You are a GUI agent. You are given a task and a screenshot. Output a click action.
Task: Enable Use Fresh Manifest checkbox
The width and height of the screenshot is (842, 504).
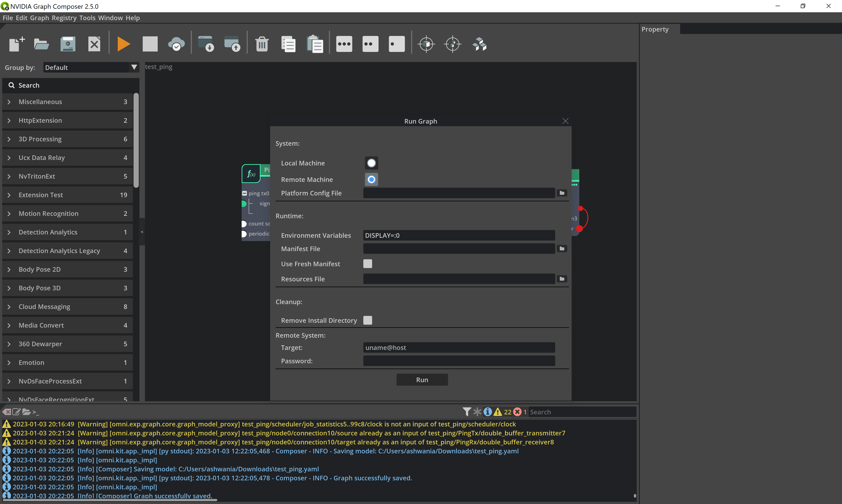[x=368, y=264]
